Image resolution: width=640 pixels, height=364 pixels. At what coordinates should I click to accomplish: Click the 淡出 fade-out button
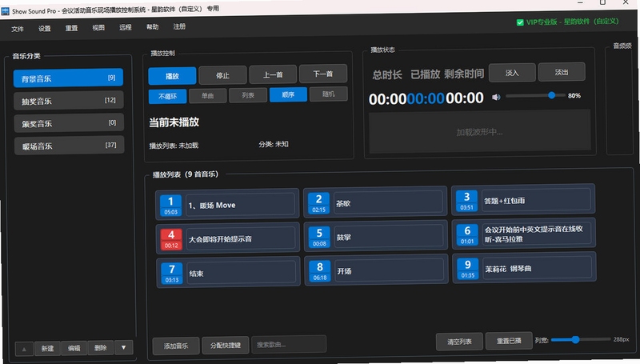[x=562, y=72]
